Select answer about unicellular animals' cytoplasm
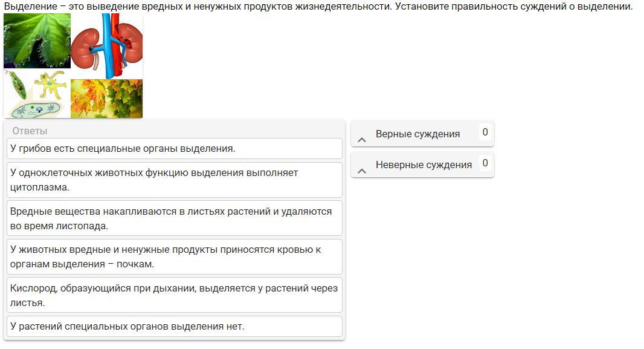The image size is (644, 349). pos(175,180)
